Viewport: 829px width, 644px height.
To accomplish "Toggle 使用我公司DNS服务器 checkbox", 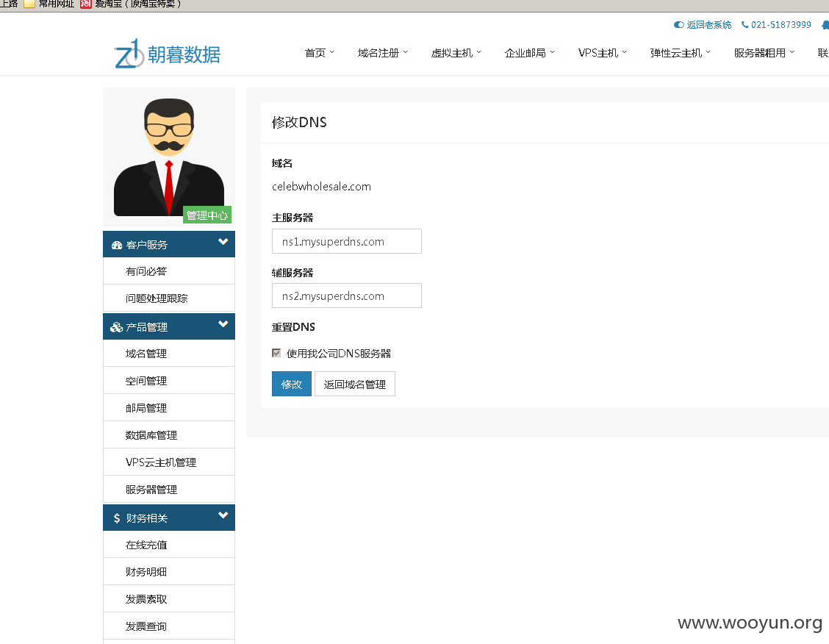I will (x=276, y=353).
